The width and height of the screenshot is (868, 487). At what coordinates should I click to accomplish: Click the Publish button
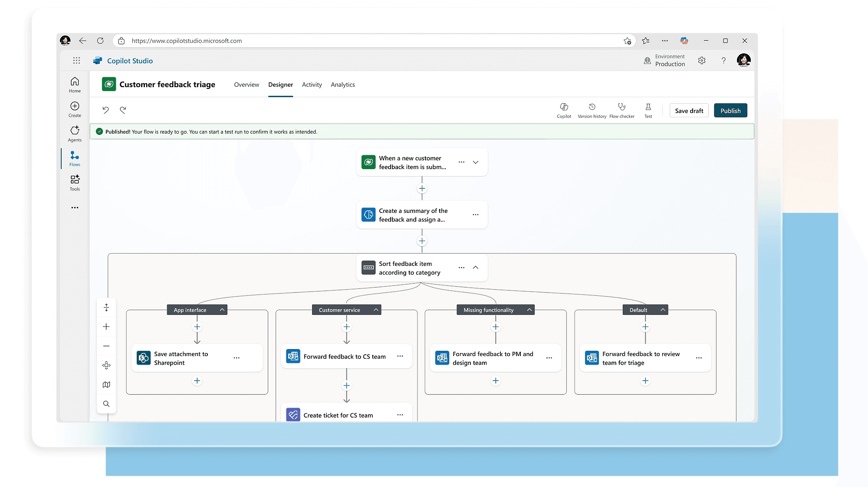[x=730, y=111]
